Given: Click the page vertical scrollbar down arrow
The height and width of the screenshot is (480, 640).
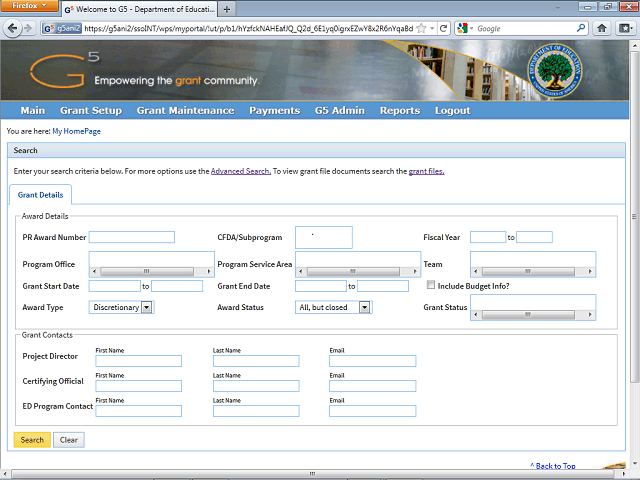Looking at the screenshot, I should pyautogui.click(x=634, y=464).
